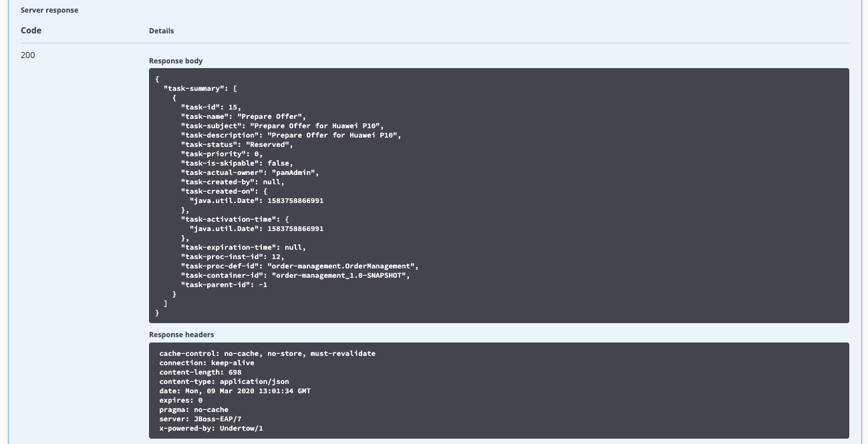Click the "Response headers" label
The image size is (868, 444).
(x=181, y=335)
